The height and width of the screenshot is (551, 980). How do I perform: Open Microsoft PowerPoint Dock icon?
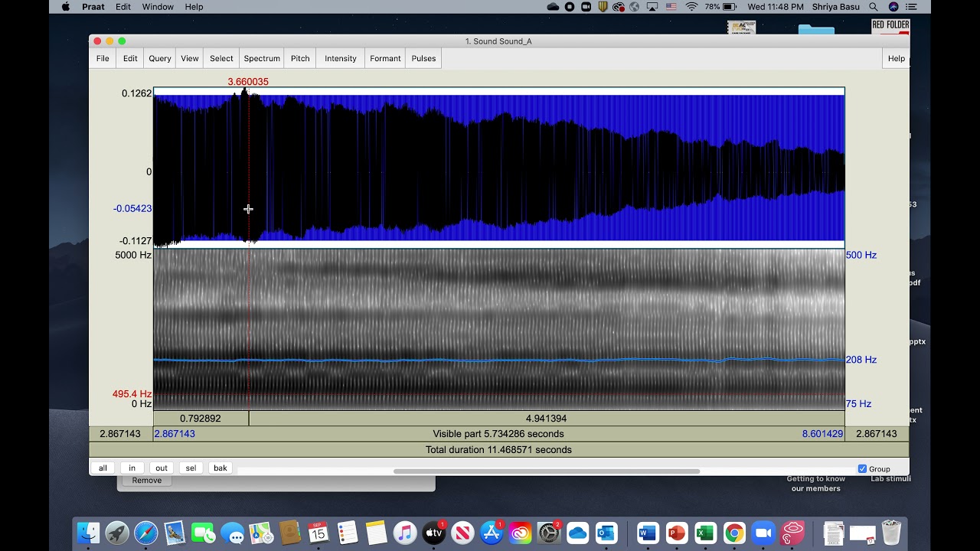[676, 533]
